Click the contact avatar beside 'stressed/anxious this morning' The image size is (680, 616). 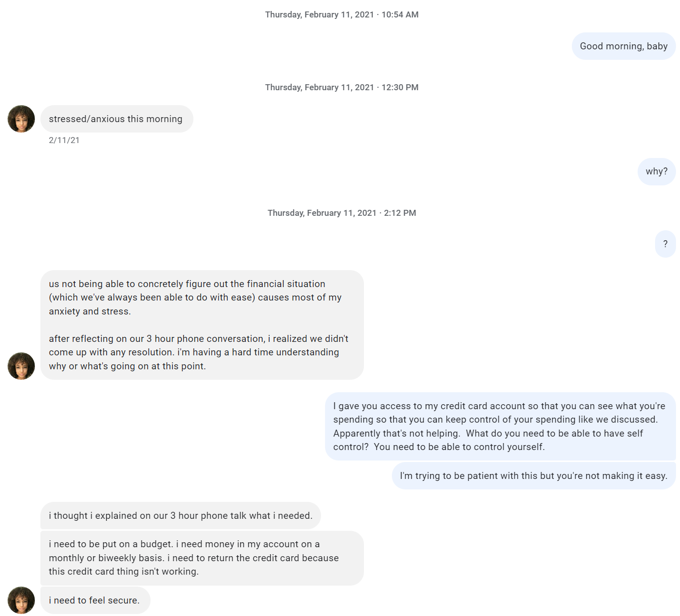21,119
